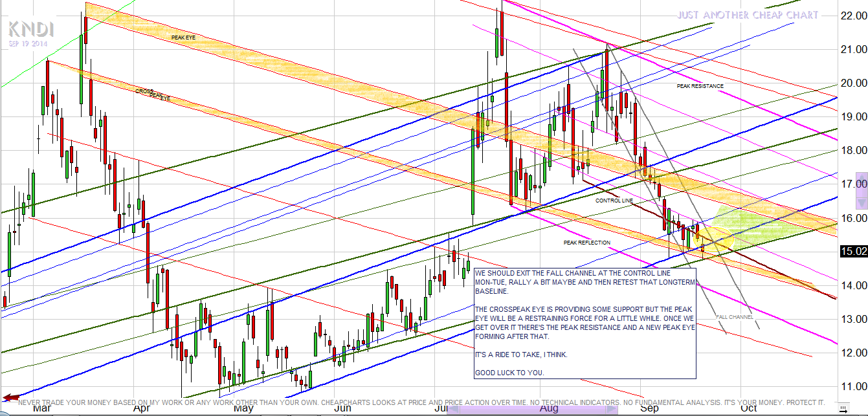Click the 22.00 level on the price axis
Screen dimensions: 868x416
click(x=852, y=16)
